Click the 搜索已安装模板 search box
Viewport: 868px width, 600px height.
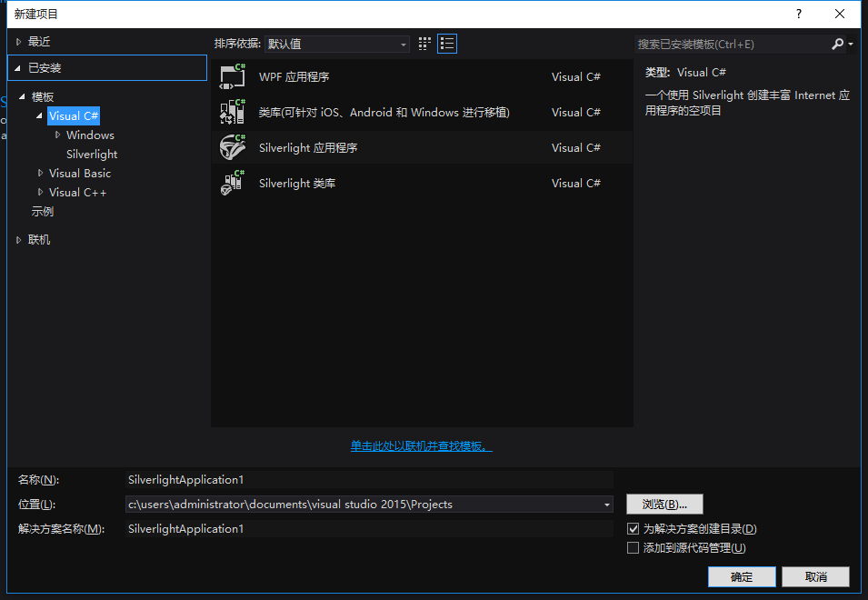(x=732, y=44)
